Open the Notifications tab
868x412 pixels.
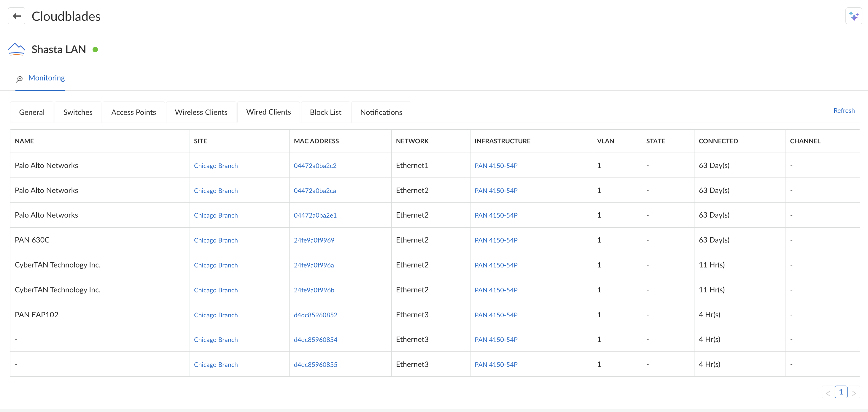click(x=381, y=112)
